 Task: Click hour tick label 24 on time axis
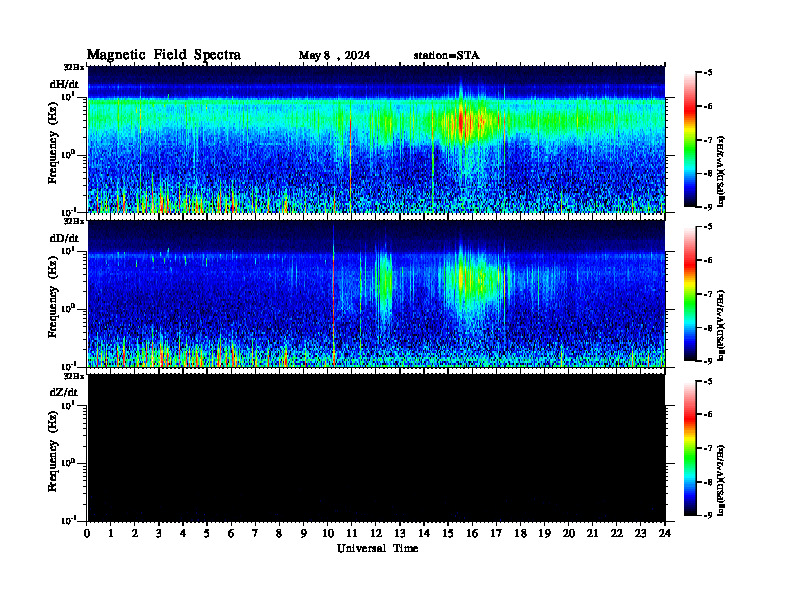(665, 534)
